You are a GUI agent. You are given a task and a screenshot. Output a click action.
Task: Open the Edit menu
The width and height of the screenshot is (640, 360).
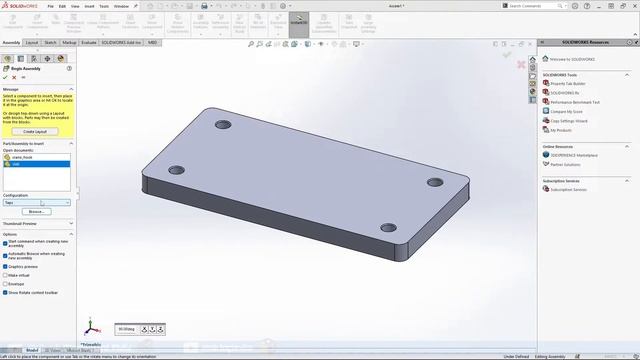62,6
